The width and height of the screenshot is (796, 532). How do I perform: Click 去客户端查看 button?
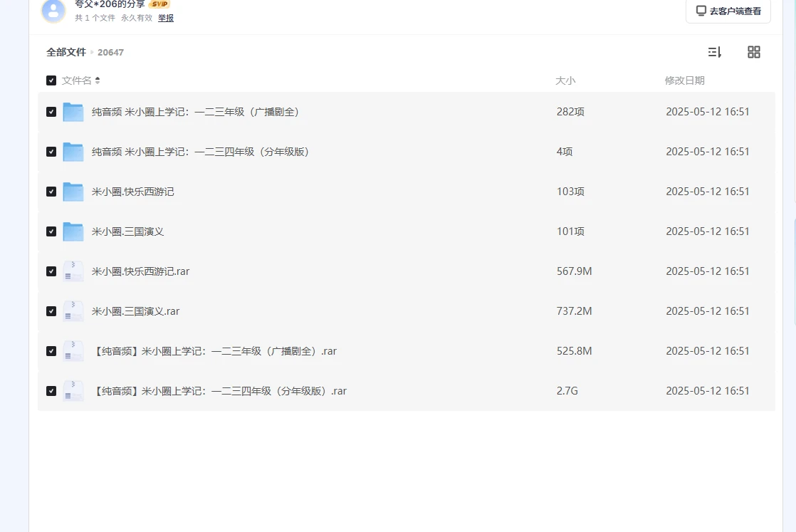[x=728, y=11]
